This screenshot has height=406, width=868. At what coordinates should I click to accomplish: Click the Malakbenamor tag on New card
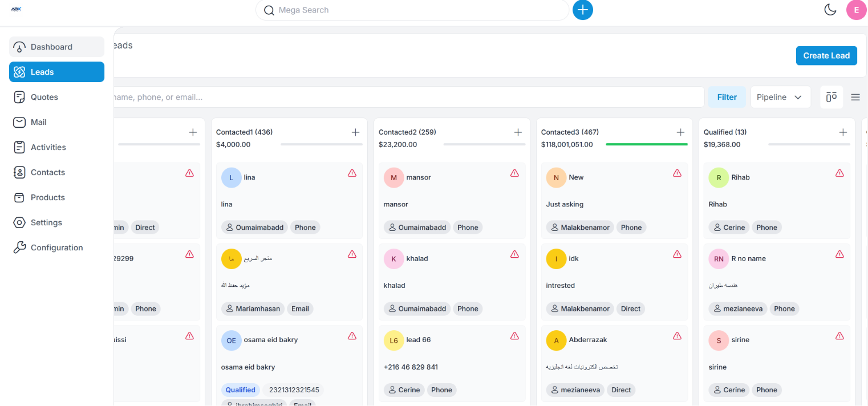580,227
